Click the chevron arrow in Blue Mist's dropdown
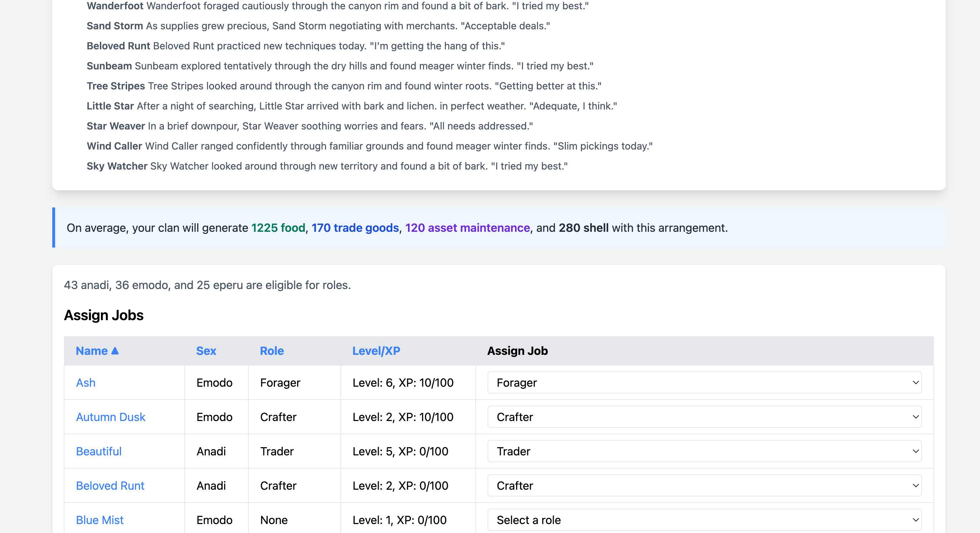This screenshot has width=980, height=533. pos(915,519)
